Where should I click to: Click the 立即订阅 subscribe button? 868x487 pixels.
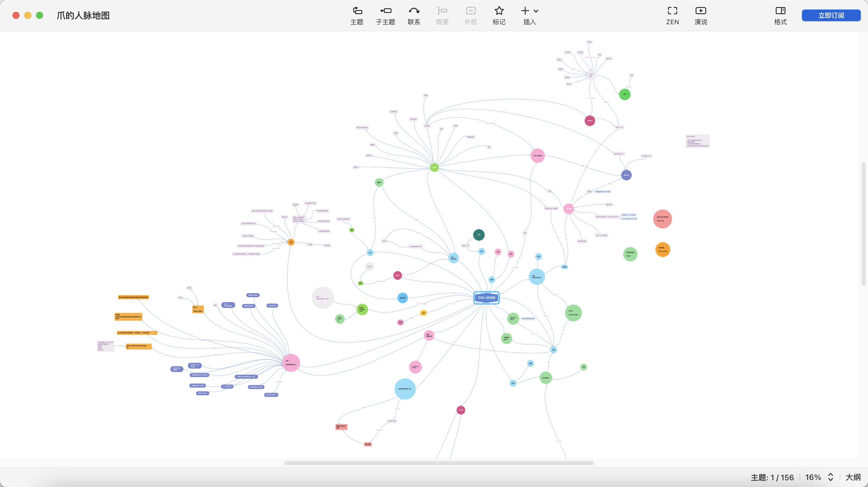831,15
